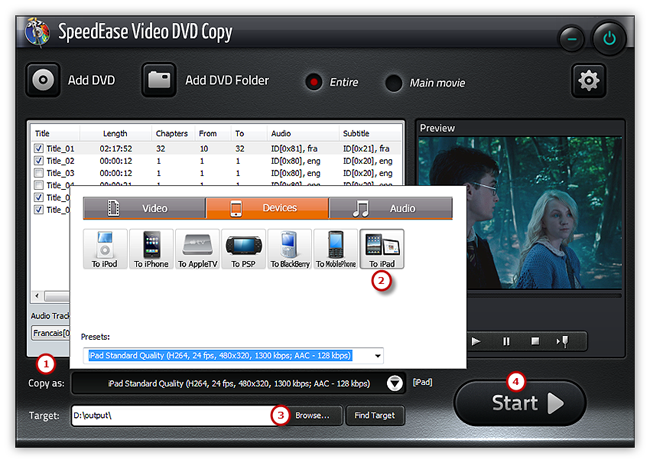Click the snapshot/marker icon in the preview controls
The image size is (650, 463).
pos(563,341)
